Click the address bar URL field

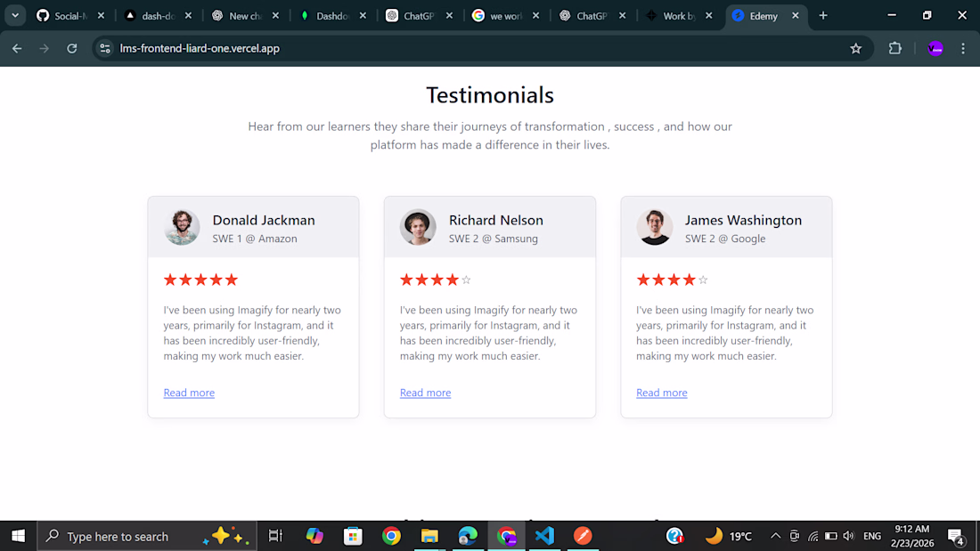[481, 48]
